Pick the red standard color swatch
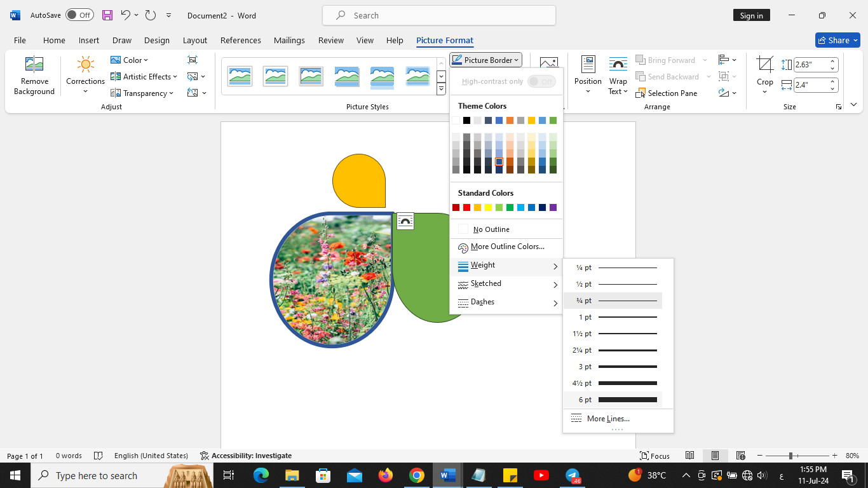The width and height of the screenshot is (868, 488). point(466,208)
